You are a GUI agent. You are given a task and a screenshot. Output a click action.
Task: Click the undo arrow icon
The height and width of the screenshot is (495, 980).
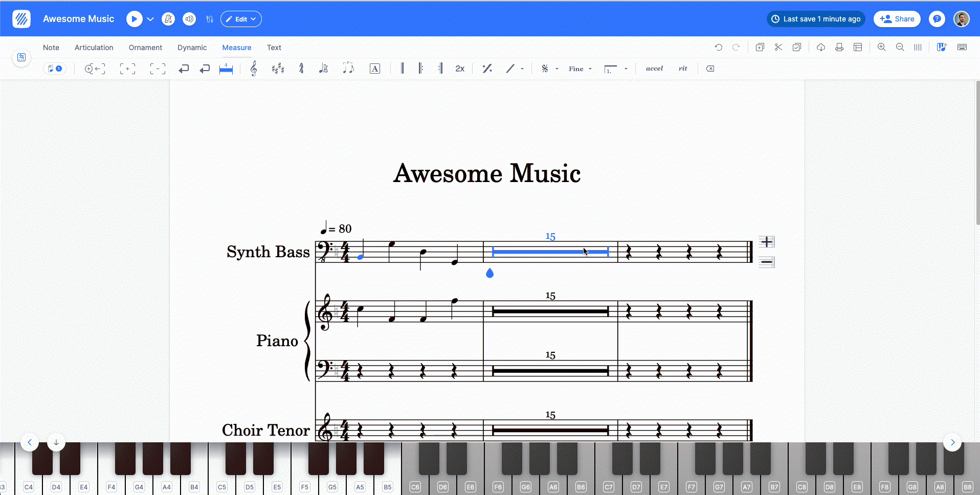click(718, 48)
